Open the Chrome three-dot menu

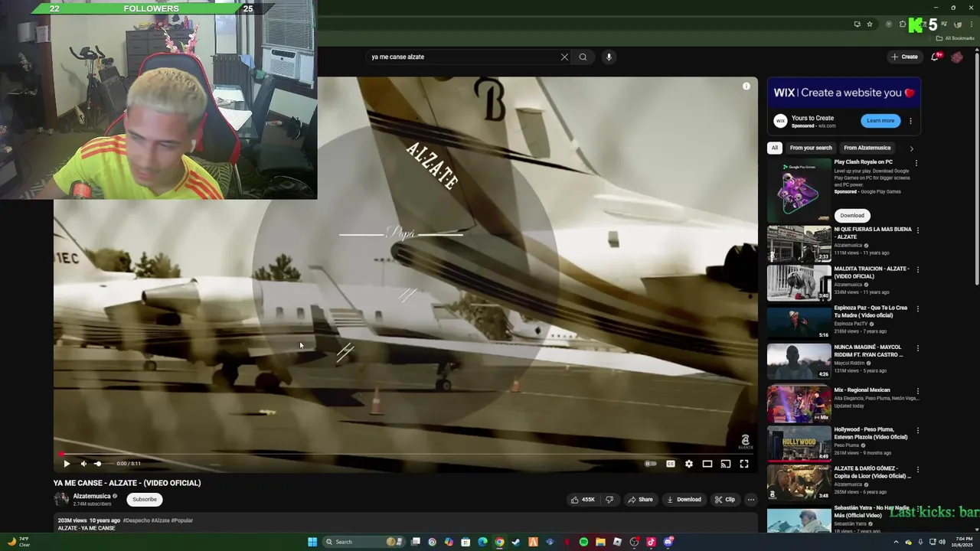[972, 24]
